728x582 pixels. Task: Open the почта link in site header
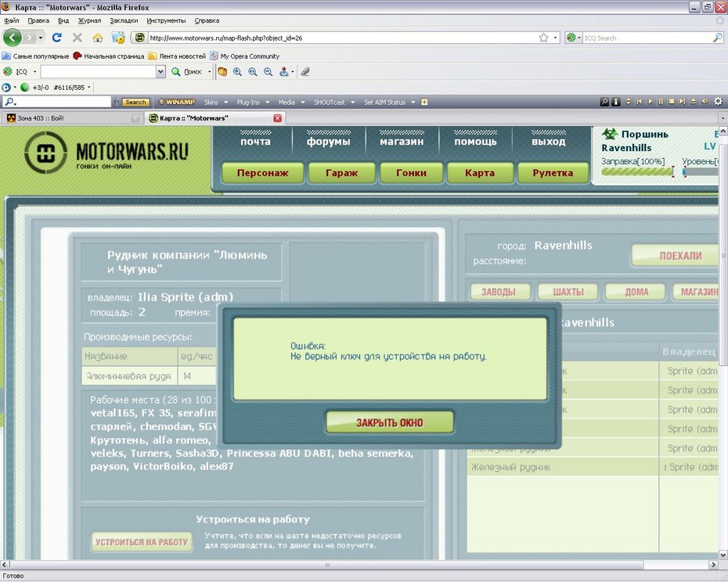[255, 142]
